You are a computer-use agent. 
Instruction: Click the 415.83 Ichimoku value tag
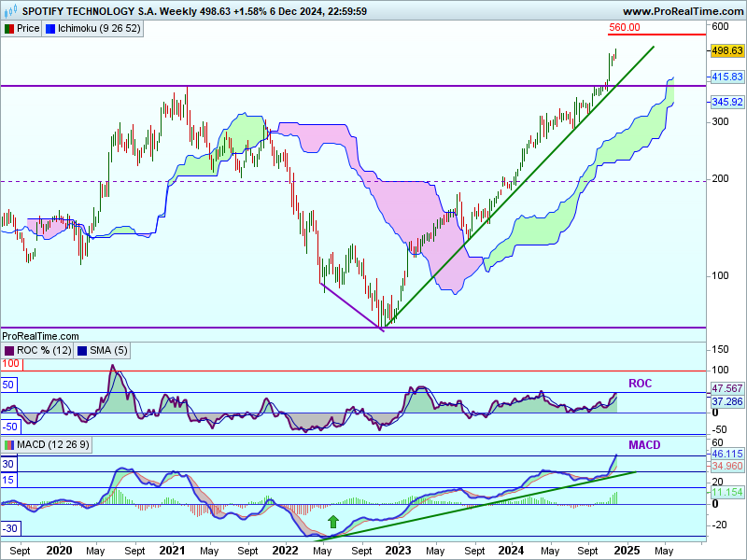point(726,77)
